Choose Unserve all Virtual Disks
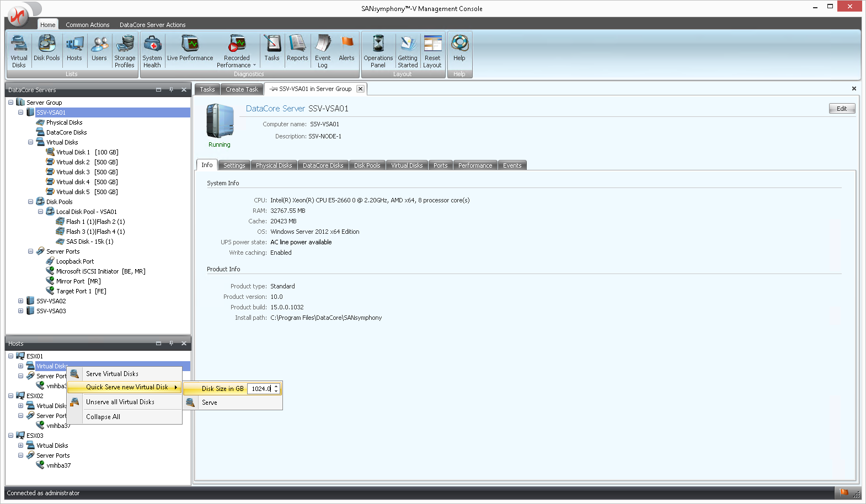 120,402
